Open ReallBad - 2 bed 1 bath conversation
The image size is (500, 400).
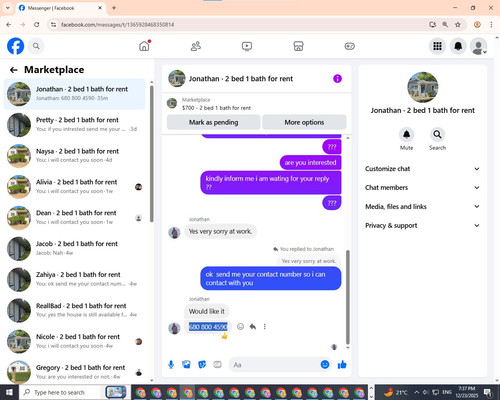[x=74, y=310]
